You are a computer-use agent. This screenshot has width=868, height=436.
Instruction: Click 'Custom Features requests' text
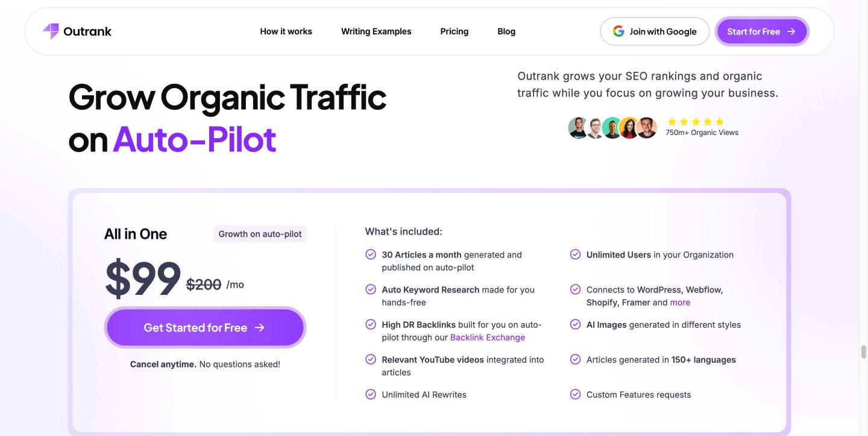click(x=638, y=394)
